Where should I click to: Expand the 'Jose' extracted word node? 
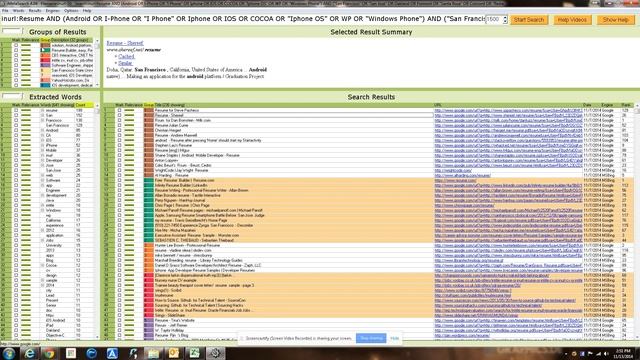click(42, 165)
